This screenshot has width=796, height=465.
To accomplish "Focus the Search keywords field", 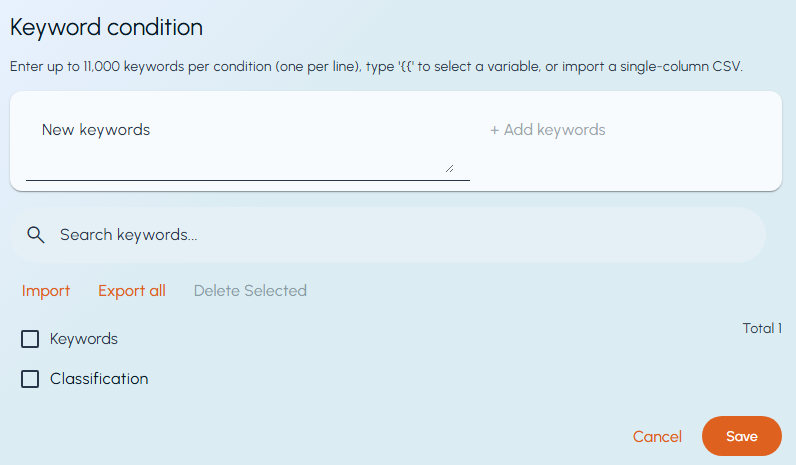I will click(x=388, y=235).
